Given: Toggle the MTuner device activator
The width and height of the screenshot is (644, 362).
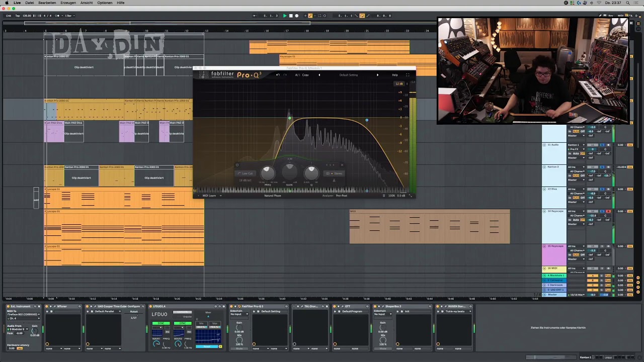Looking at the screenshot, I should pyautogui.click(x=47, y=306).
